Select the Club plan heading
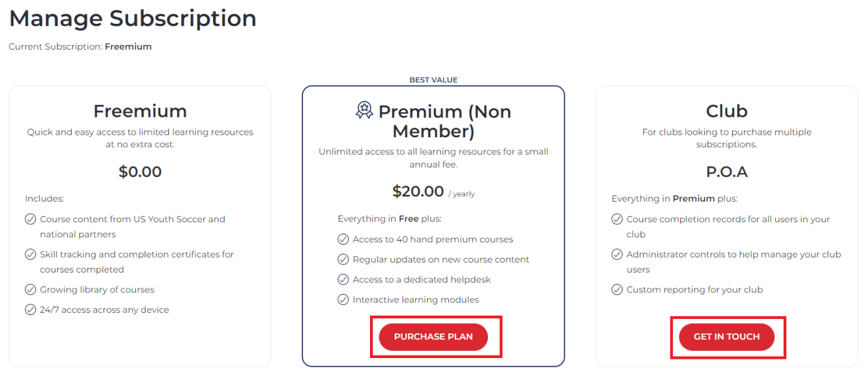The width and height of the screenshot is (868, 376). click(x=726, y=111)
